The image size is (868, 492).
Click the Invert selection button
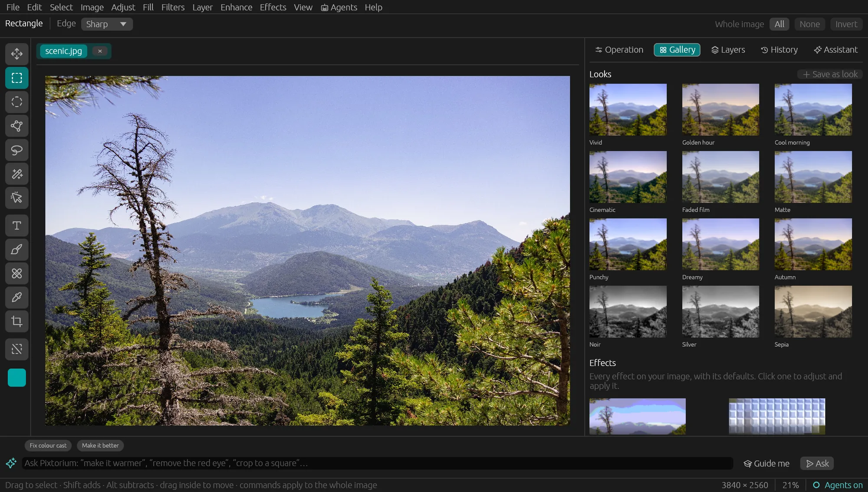[846, 24]
